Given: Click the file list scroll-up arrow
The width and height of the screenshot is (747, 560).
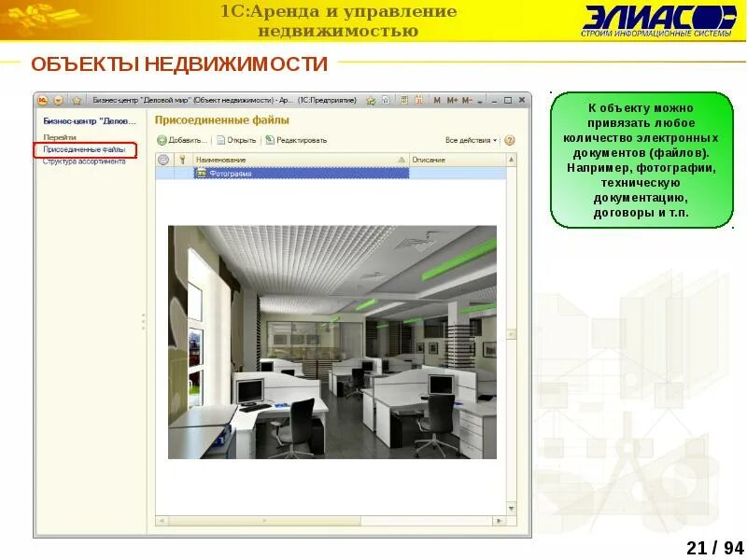Looking at the screenshot, I should (x=511, y=160).
